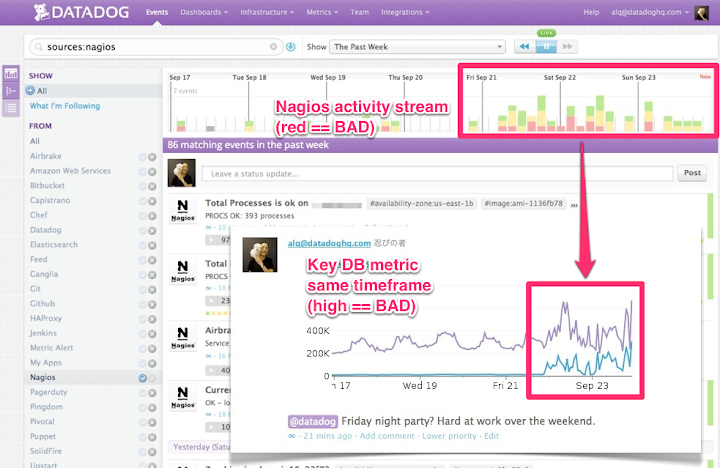The height and width of the screenshot is (468, 720).
Task: Exclude Elasticsearch source
Action: [x=152, y=245]
